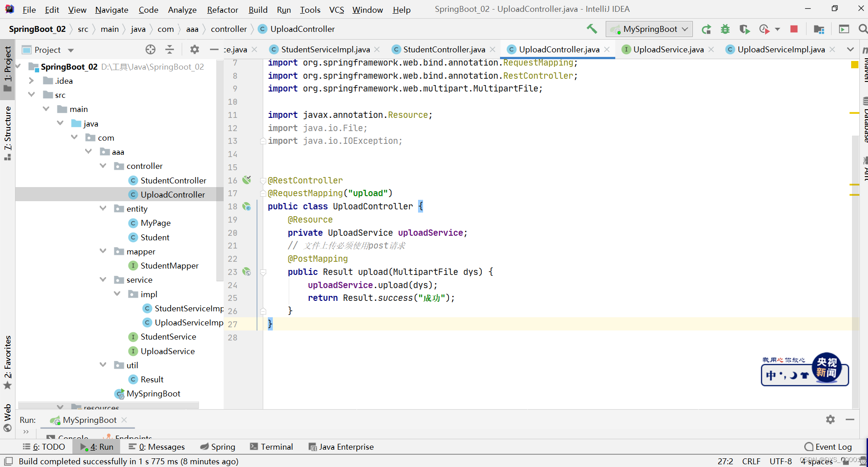Open Java Enterprise tool window

pos(341,447)
